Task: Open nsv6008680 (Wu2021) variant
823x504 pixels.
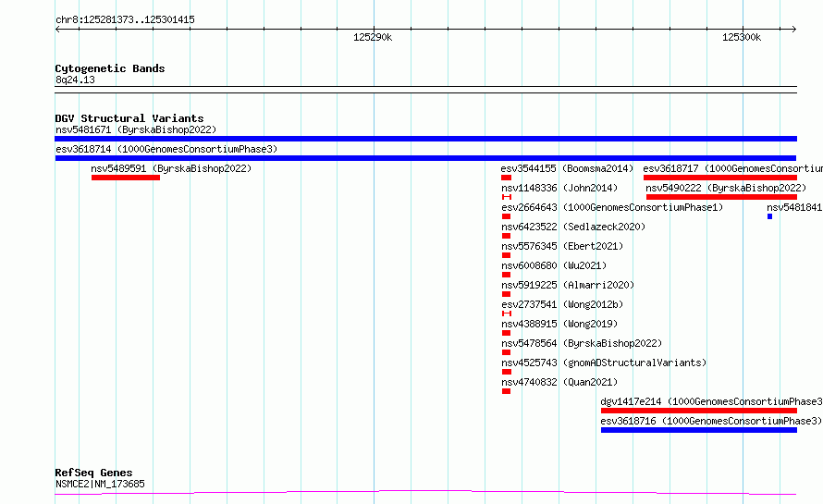Action: pos(554,265)
